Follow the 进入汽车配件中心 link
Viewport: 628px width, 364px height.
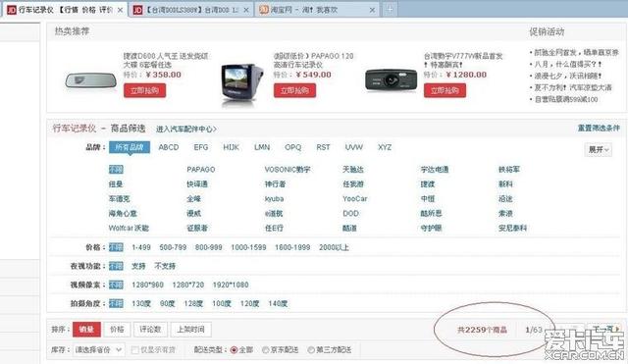186,129
